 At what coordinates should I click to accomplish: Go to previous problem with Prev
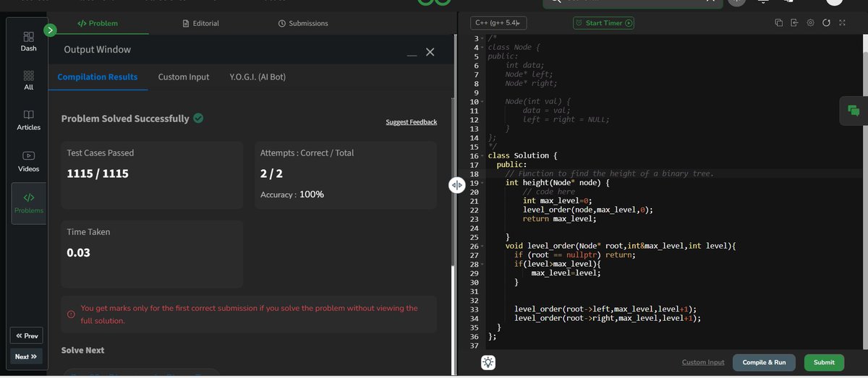[x=26, y=335]
